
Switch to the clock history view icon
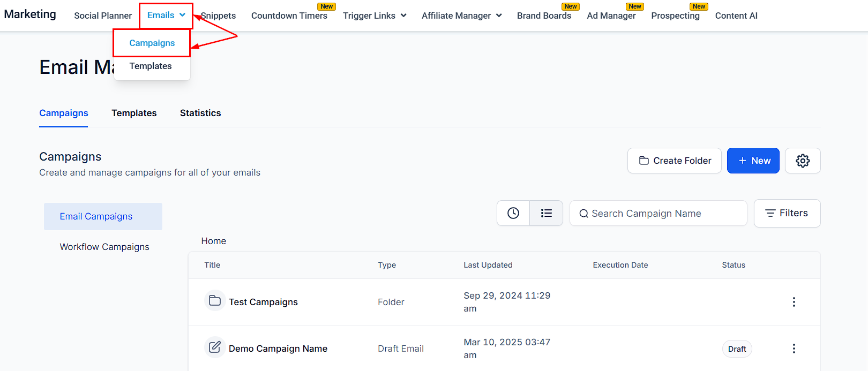tap(513, 213)
